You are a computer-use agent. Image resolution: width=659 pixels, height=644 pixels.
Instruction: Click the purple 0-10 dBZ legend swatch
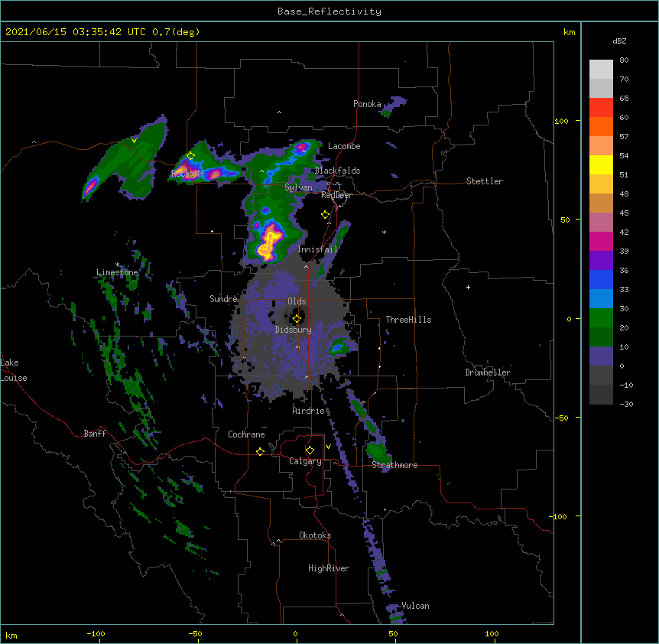[601, 356]
